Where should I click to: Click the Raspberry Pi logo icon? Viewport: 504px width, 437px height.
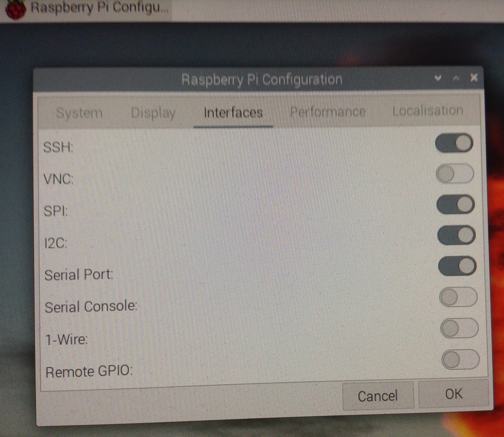click(16, 9)
